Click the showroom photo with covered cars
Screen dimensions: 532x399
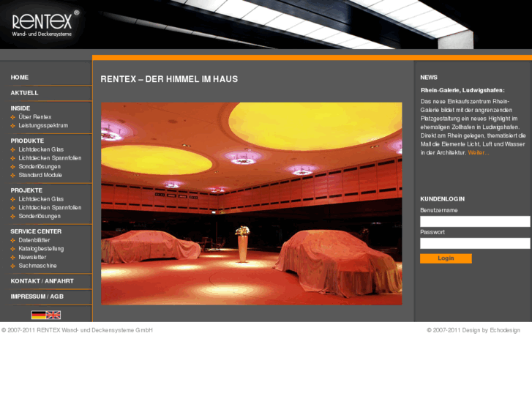pyautogui.click(x=252, y=204)
